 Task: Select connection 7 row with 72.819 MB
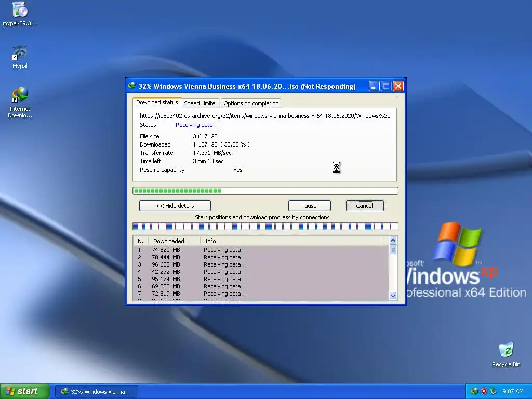point(261,294)
